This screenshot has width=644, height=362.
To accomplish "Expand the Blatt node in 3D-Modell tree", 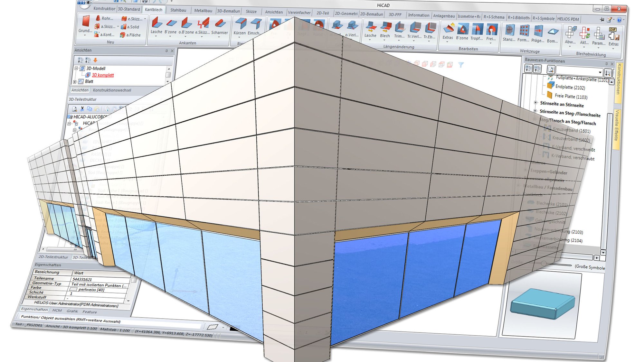I will tap(75, 81).
